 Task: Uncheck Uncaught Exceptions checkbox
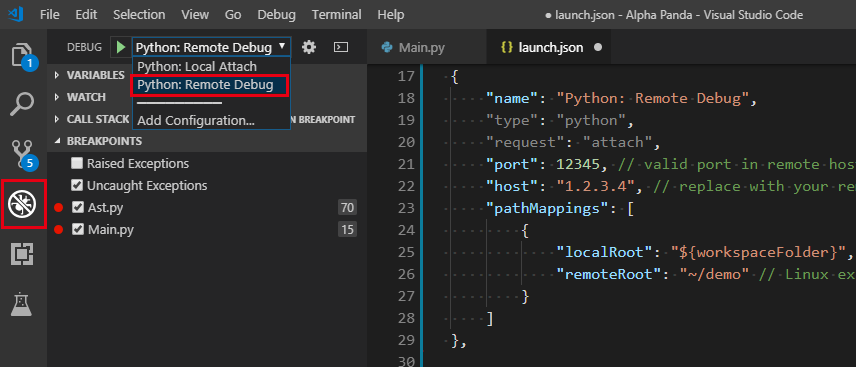pyautogui.click(x=77, y=186)
